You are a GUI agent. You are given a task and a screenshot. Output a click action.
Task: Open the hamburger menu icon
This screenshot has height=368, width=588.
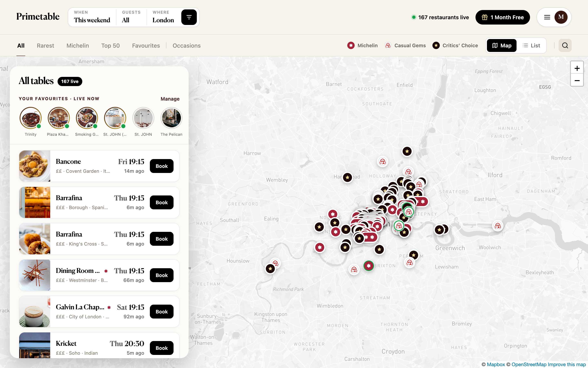coord(547,17)
